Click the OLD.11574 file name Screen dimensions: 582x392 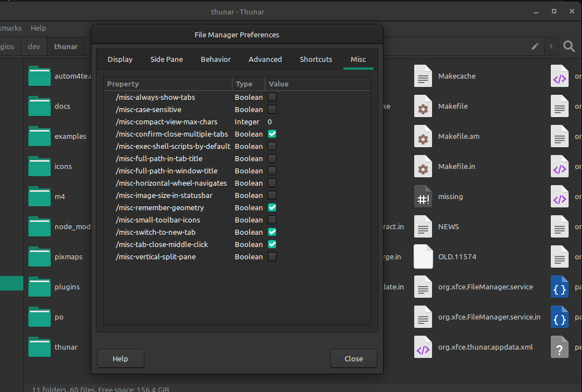click(457, 257)
